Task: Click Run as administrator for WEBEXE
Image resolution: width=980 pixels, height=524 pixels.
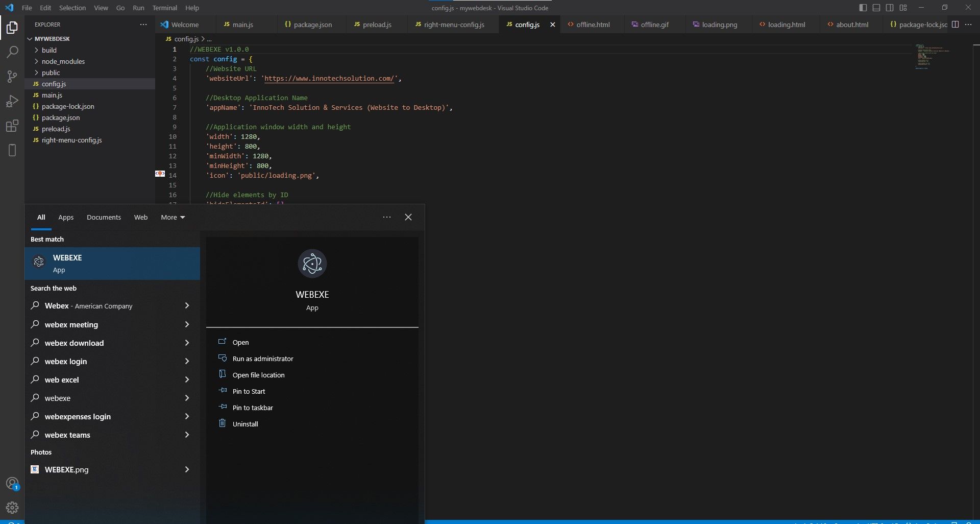Action: [x=262, y=359]
